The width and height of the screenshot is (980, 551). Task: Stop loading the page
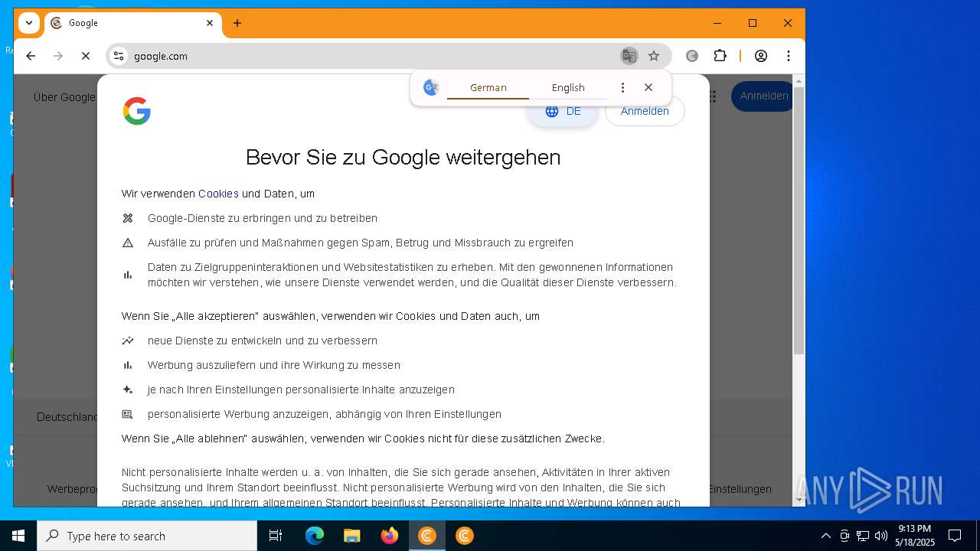pyautogui.click(x=86, y=56)
